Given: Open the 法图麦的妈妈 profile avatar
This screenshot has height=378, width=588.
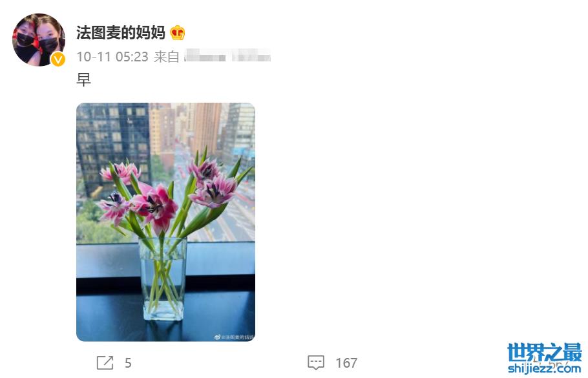Looking at the screenshot, I should click(39, 40).
